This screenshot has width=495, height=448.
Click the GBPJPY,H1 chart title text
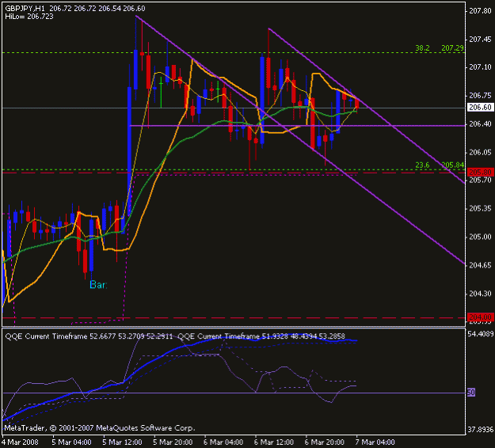tap(25, 9)
